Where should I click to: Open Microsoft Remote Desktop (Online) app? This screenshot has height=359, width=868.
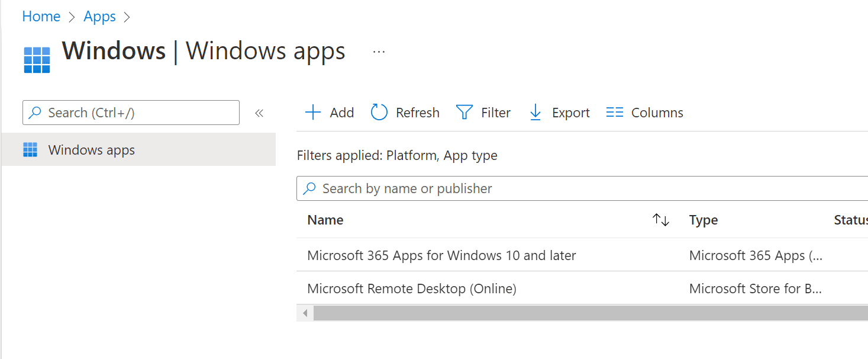tap(412, 289)
